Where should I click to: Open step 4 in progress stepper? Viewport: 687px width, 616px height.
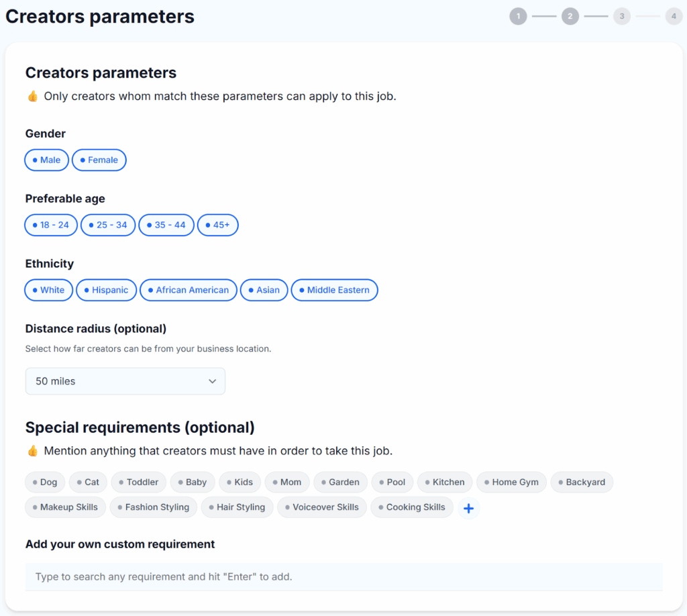[674, 16]
